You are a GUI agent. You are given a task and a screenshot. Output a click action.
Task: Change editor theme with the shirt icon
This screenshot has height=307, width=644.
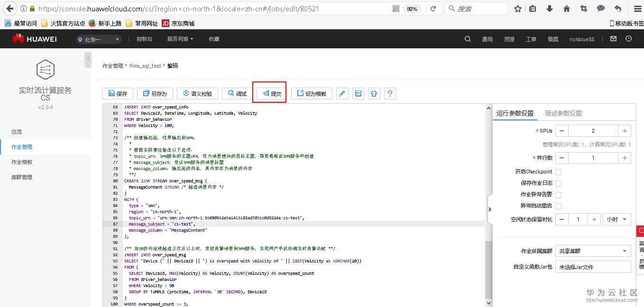coord(374,93)
